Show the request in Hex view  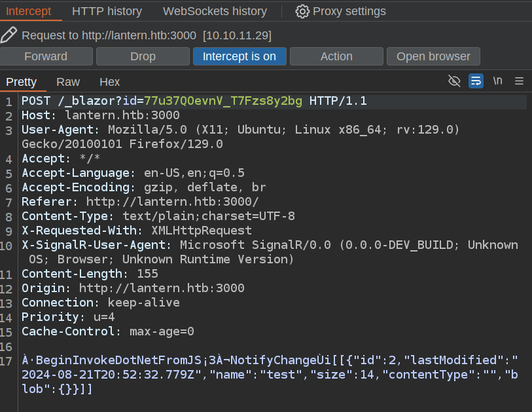[x=110, y=82]
